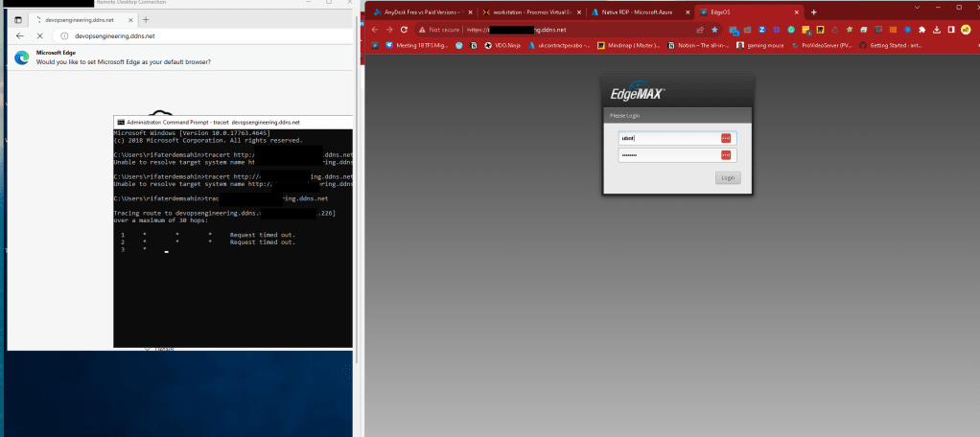
Task: Click the red password manager icon in password field
Action: (x=726, y=155)
